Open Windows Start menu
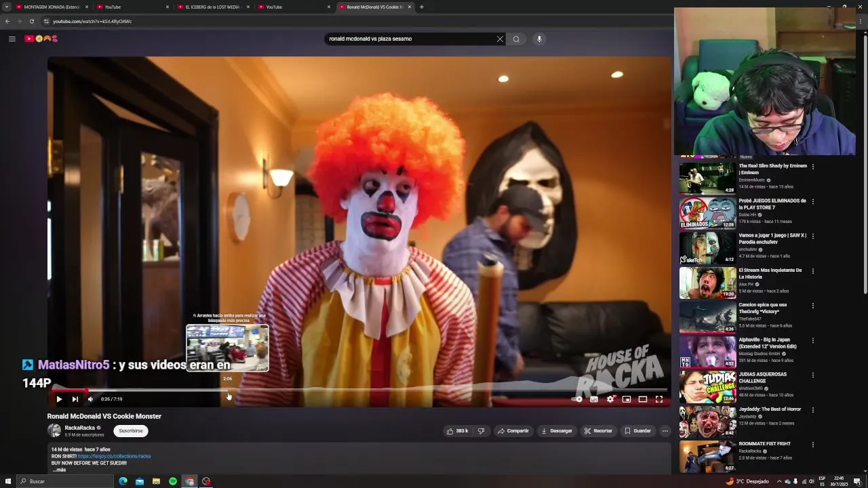This screenshot has height=488, width=868. 8,481
